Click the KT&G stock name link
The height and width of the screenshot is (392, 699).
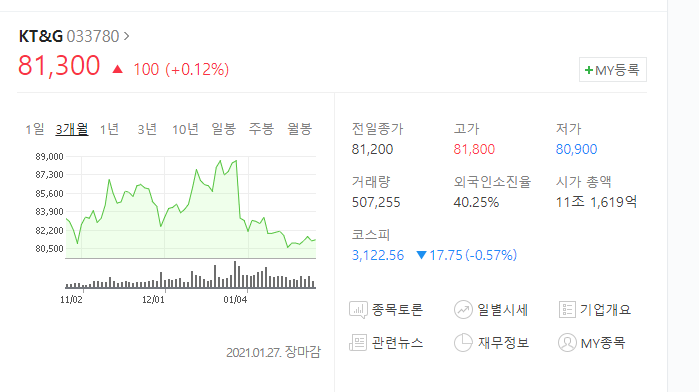click(41, 36)
